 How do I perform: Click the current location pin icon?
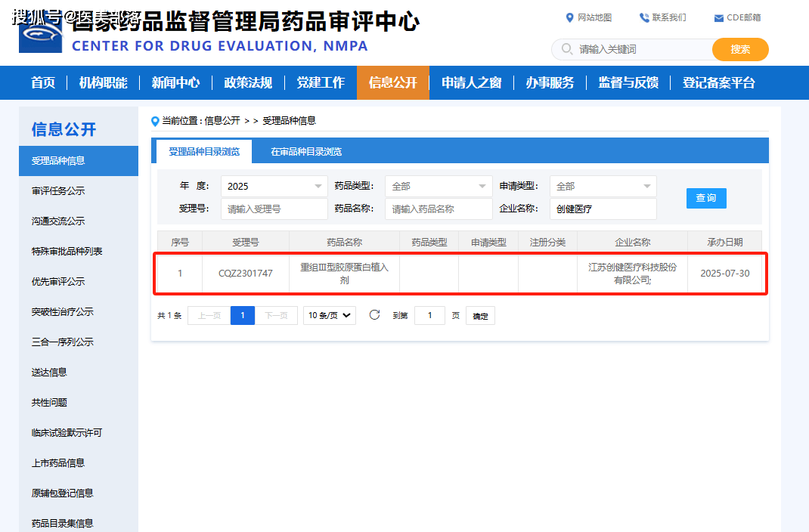click(156, 121)
